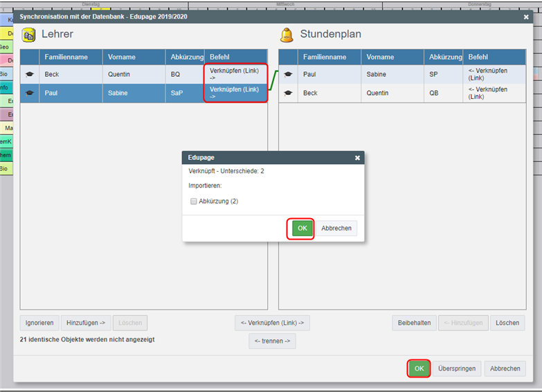Click Abbrechen at the sync window bottom
Screen dimensions: 542x392
pos(505,368)
